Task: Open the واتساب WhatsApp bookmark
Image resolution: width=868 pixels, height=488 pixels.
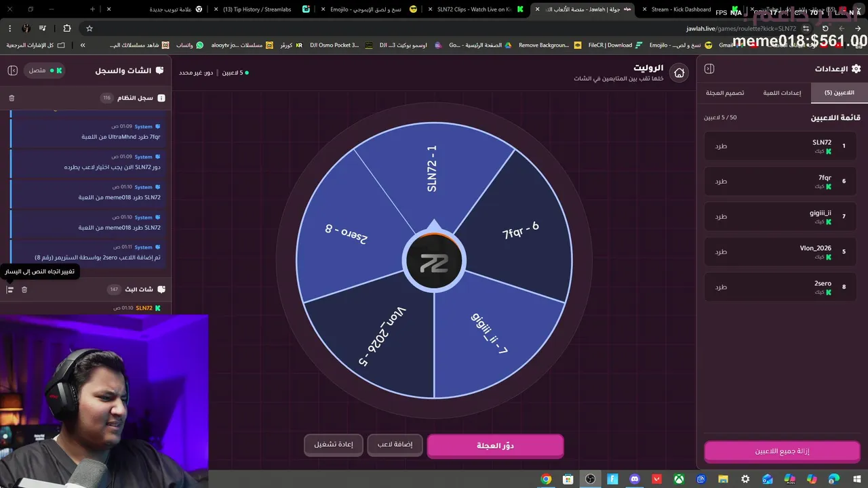Action: point(190,45)
